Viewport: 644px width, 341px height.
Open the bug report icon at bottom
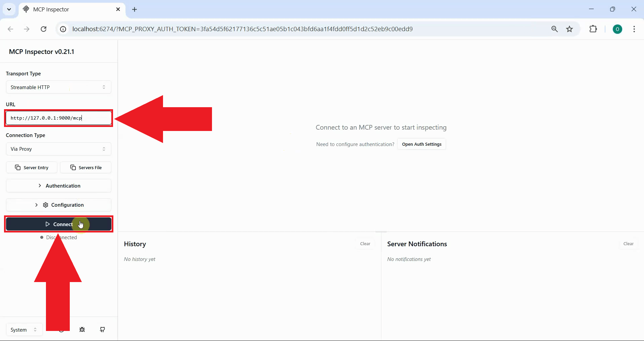pos(82,329)
